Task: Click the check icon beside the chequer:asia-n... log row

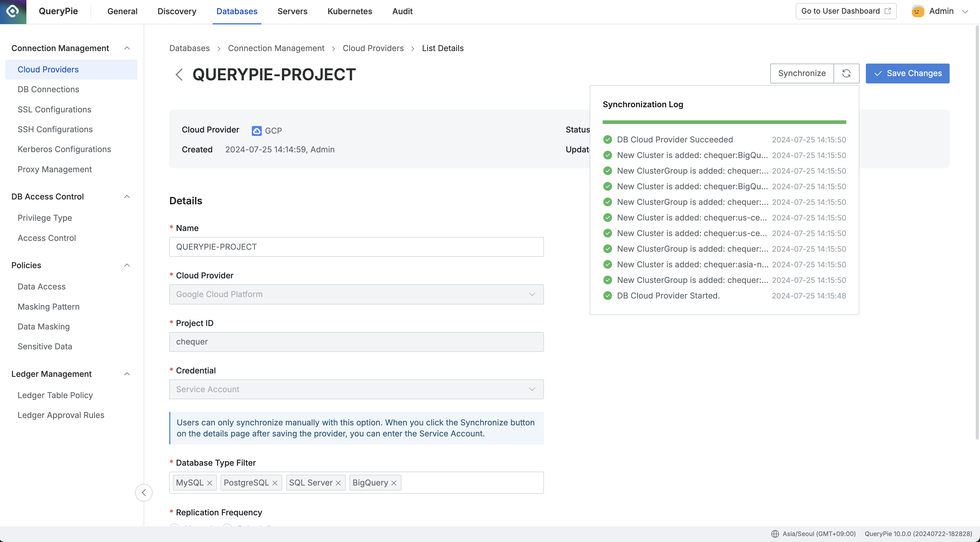Action: tap(608, 264)
